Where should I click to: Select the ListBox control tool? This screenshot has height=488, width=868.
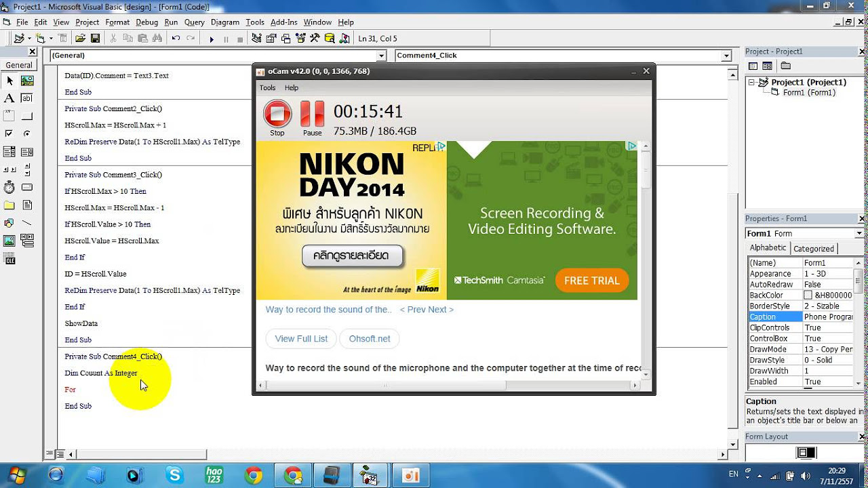[27, 152]
